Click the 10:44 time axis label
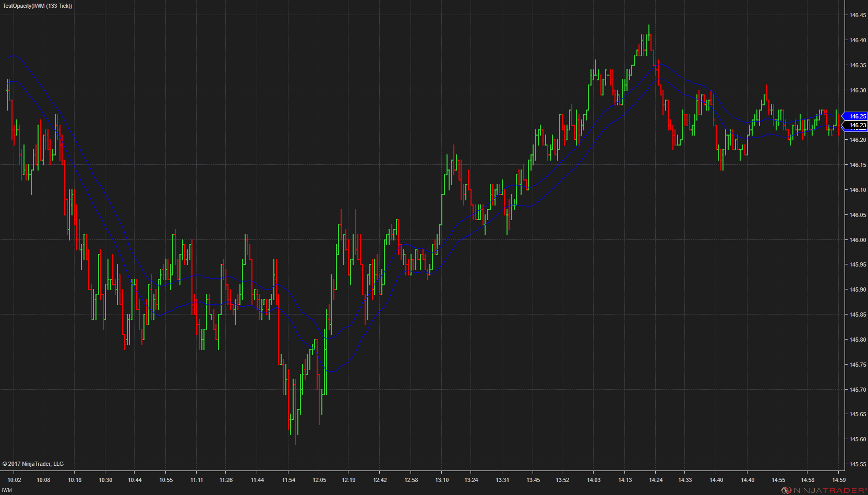 [135, 480]
